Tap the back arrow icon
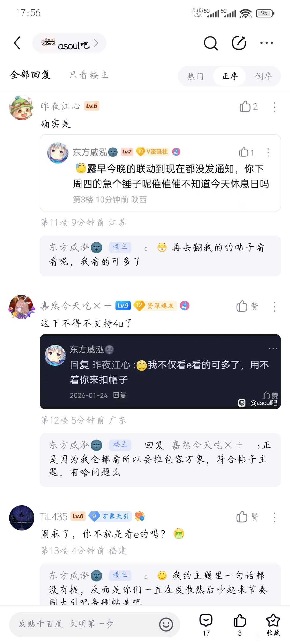Viewport: 290px width, 644px height. pos(17,43)
